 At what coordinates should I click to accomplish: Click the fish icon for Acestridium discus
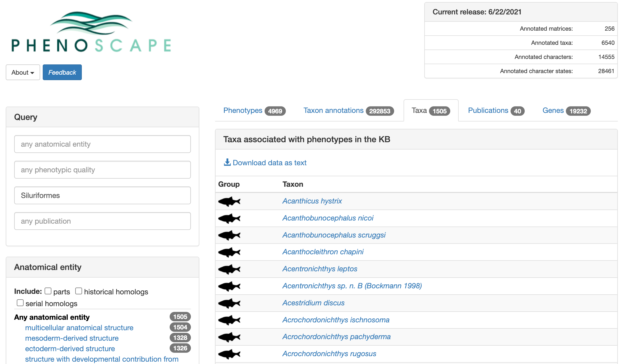pos(229,303)
